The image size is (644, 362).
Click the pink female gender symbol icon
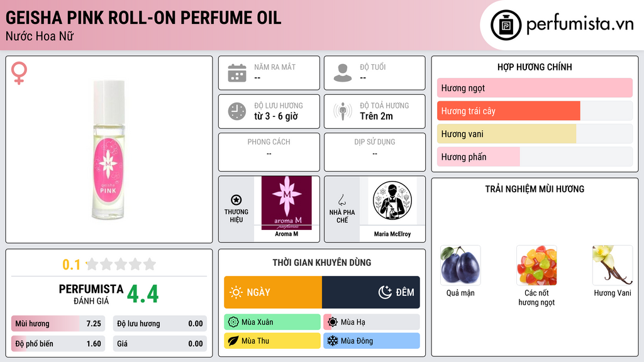(19, 73)
